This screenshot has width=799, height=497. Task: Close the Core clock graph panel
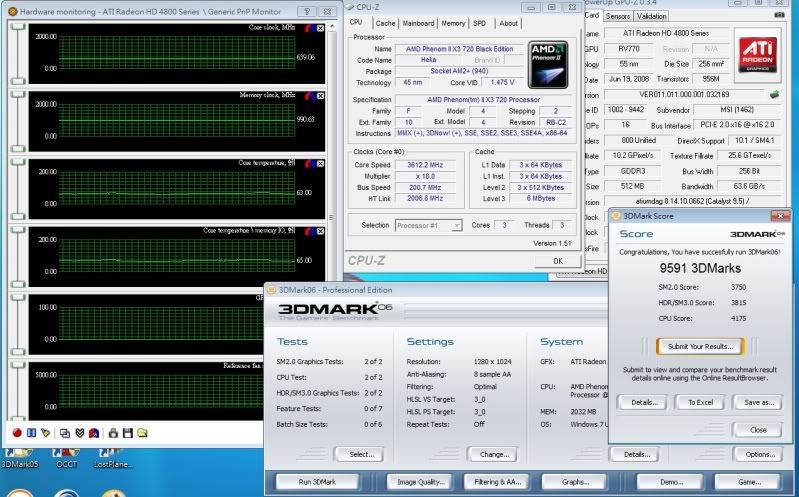[319, 28]
